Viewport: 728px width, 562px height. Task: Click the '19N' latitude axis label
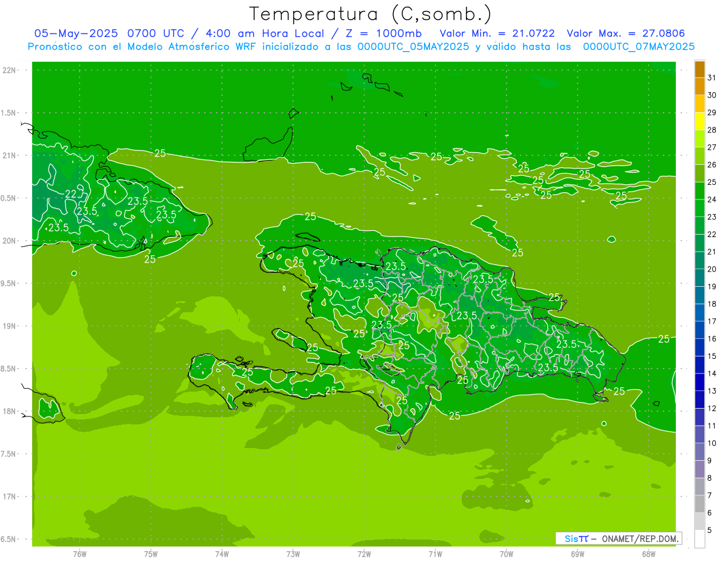[10, 326]
